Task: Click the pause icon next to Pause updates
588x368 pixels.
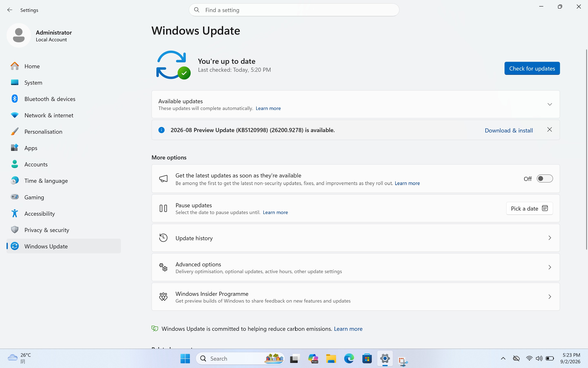Action: click(163, 208)
